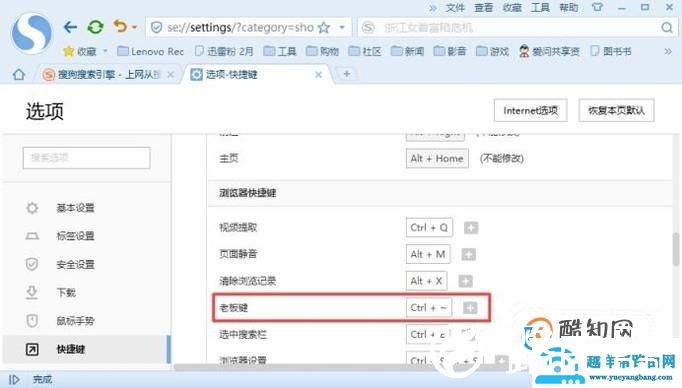Edit the Alt + M shortcut for 页面静音
The height and width of the screenshot is (388, 682).
428,254
